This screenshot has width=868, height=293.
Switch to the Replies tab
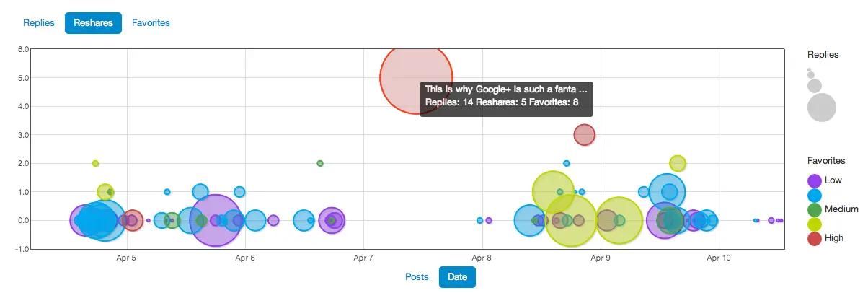[x=39, y=23]
